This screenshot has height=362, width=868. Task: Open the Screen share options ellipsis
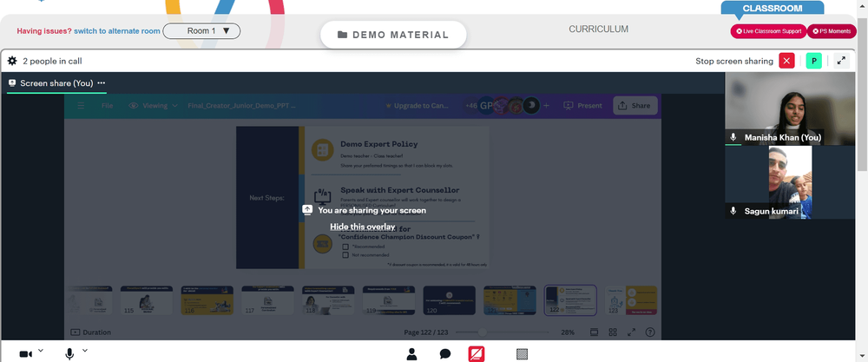point(102,83)
